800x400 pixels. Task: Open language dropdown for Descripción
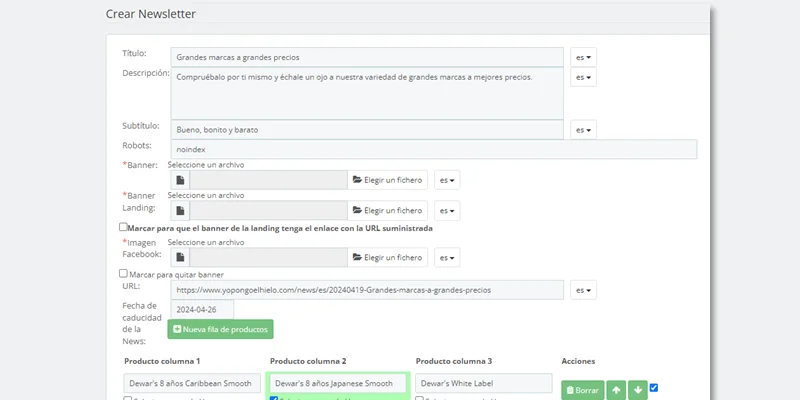pos(583,77)
